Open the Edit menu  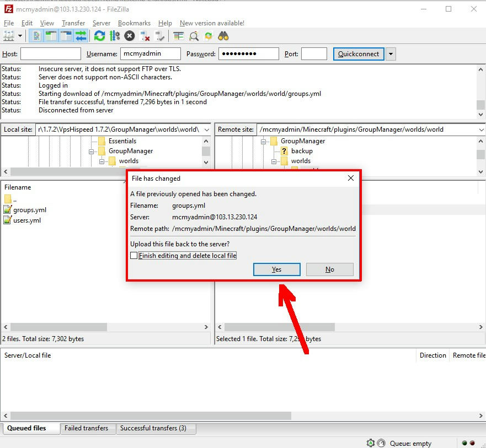click(27, 23)
